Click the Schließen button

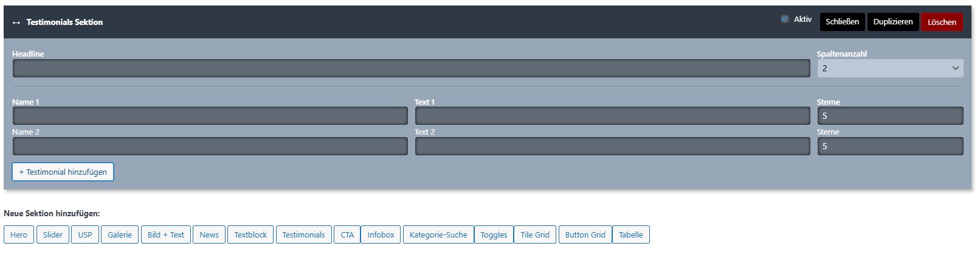(842, 22)
